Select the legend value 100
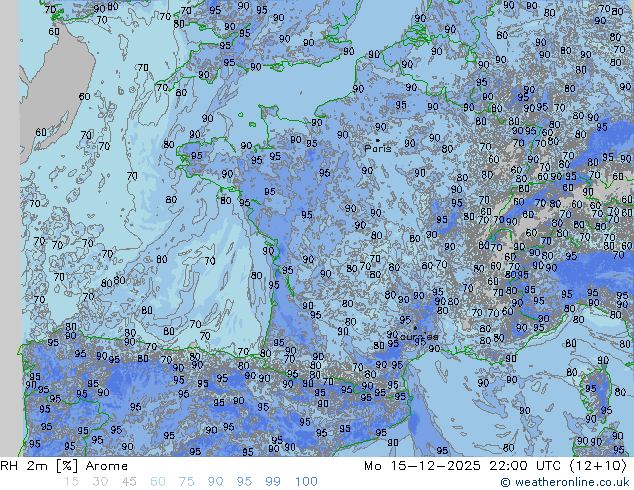 pyautogui.click(x=306, y=482)
